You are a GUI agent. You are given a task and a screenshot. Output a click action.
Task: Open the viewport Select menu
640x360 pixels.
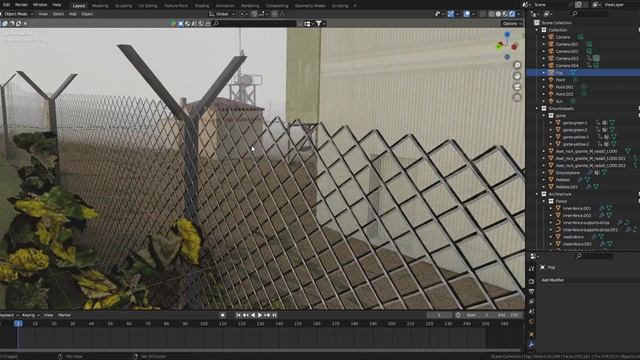(58, 14)
